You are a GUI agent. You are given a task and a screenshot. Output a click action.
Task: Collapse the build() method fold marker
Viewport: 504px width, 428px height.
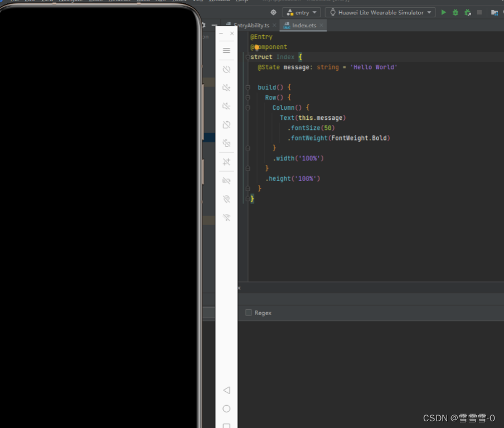pyautogui.click(x=248, y=87)
